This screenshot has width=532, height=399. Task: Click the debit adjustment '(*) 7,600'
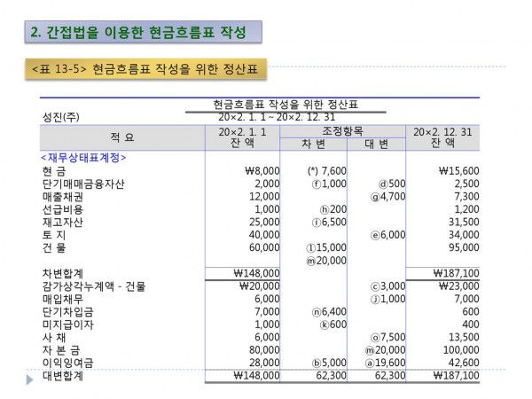[x=327, y=170]
